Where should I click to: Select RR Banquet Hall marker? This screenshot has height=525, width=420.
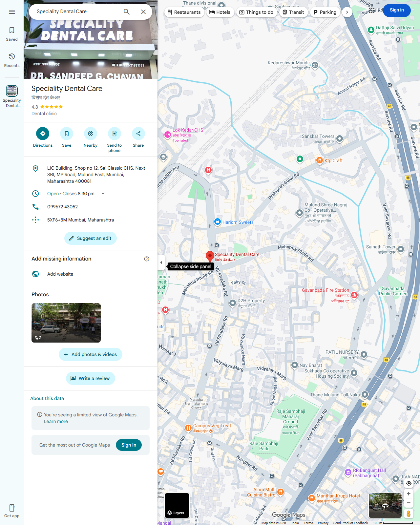point(348,472)
